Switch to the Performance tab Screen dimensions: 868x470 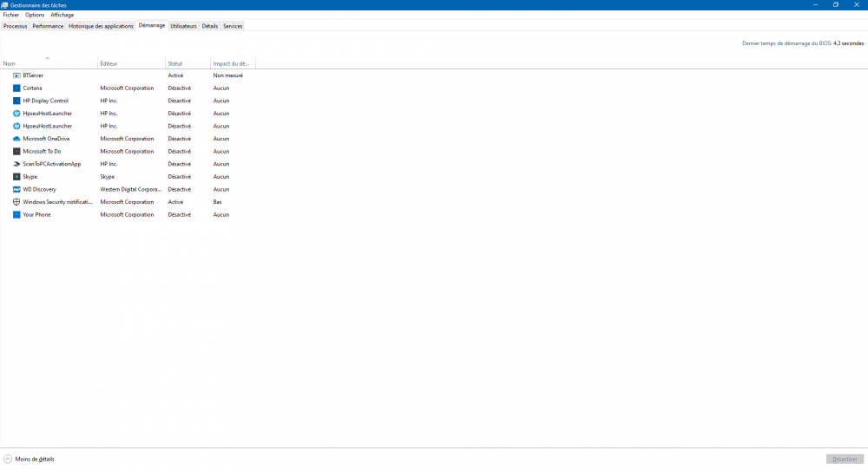pyautogui.click(x=48, y=26)
